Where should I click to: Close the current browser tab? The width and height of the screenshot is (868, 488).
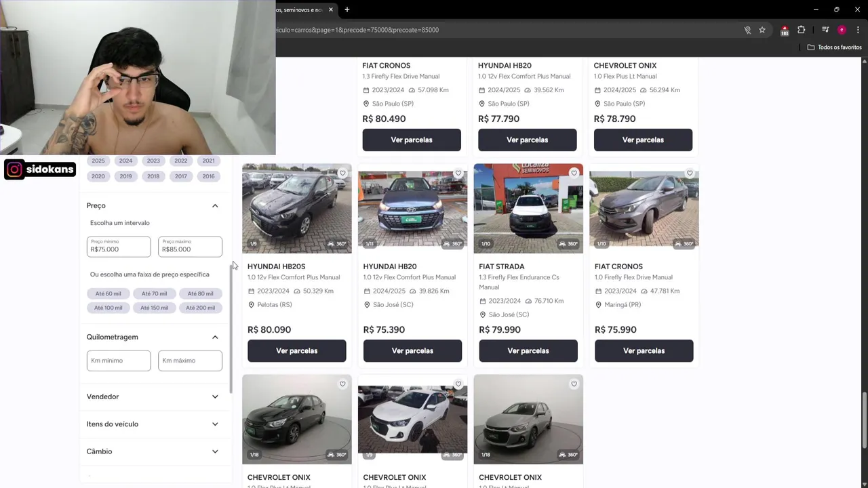[x=331, y=9]
